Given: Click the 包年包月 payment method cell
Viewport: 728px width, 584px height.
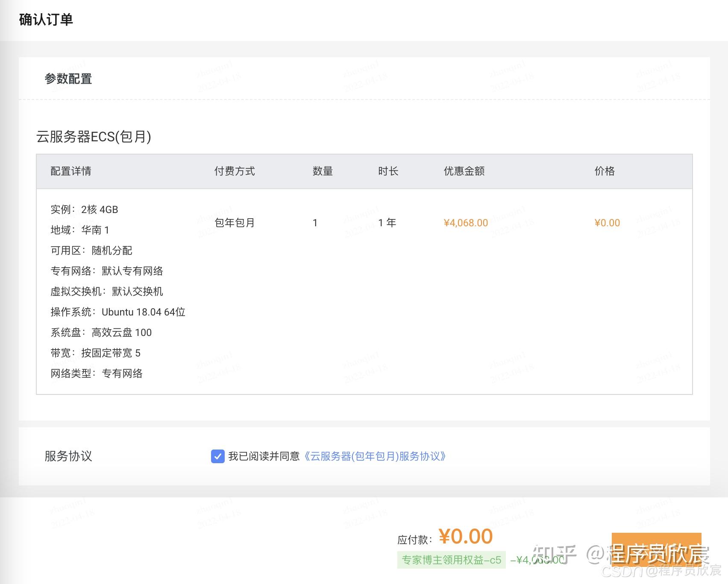Looking at the screenshot, I should pyautogui.click(x=234, y=222).
